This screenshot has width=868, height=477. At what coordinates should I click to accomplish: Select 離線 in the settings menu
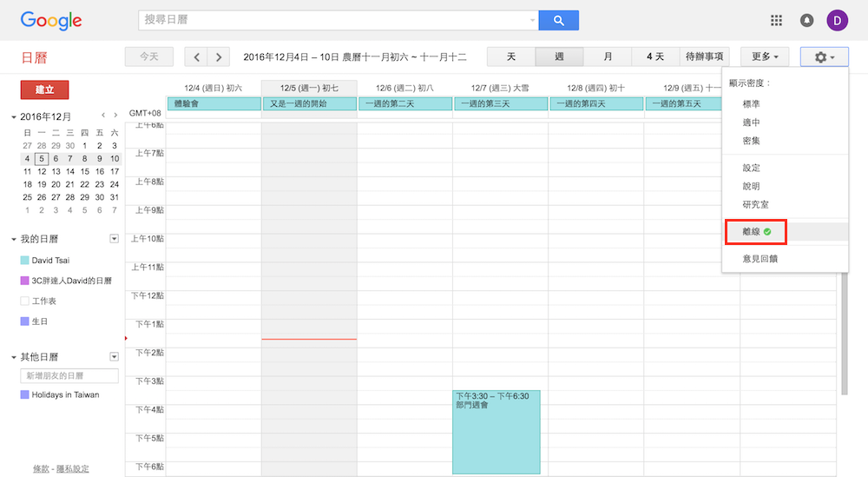click(753, 232)
